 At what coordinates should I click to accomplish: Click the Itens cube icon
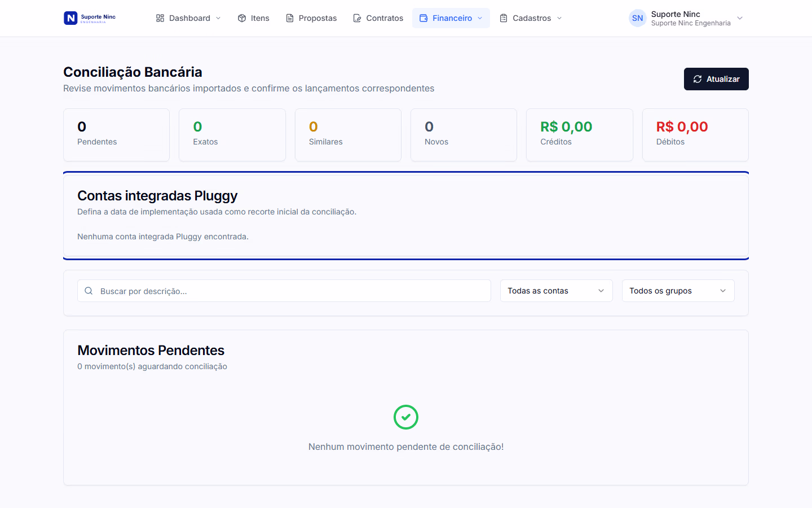(x=242, y=18)
